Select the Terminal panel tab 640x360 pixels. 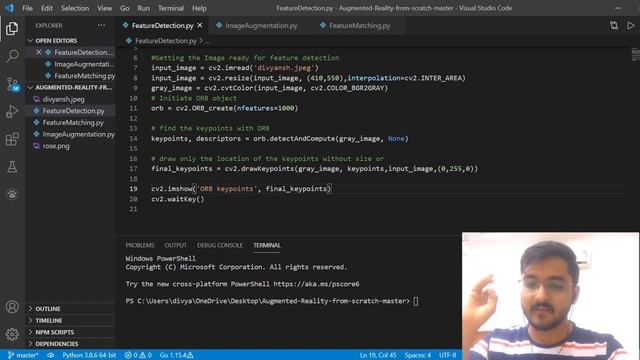(267, 245)
